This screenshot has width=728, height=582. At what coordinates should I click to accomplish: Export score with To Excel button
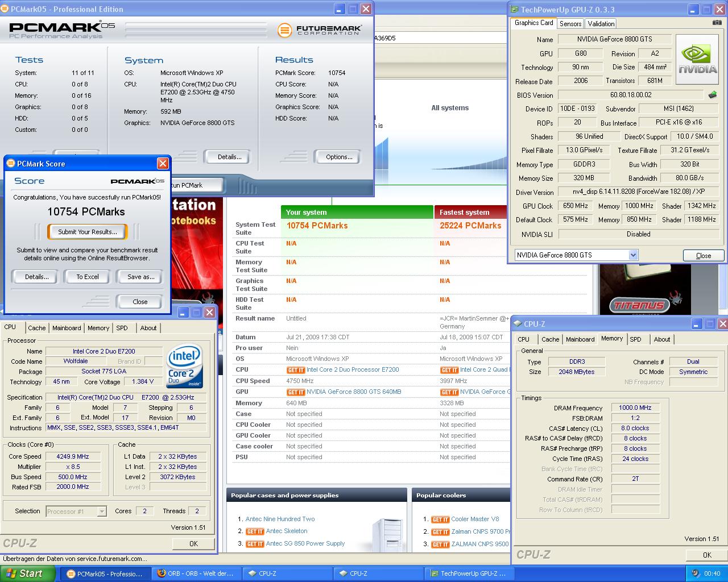[88, 277]
